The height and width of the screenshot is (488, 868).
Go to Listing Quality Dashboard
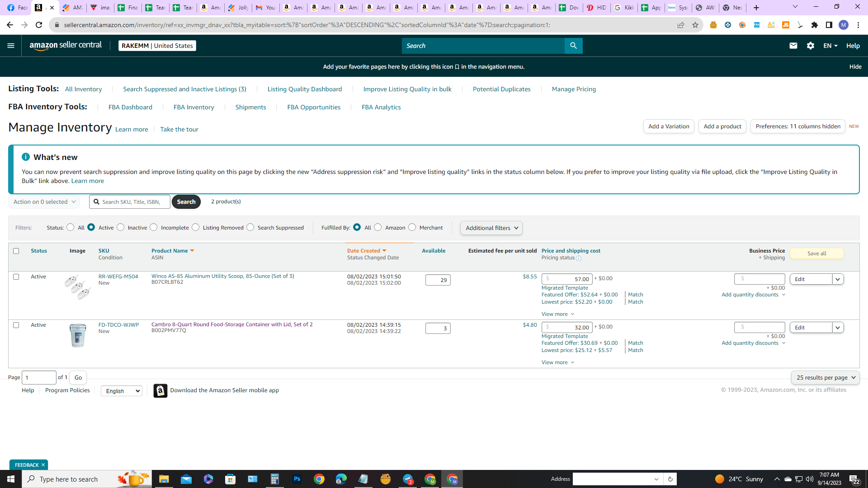click(x=305, y=89)
